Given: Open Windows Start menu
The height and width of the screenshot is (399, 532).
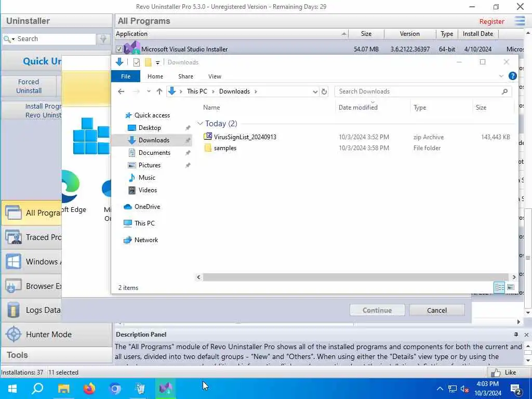Looking at the screenshot, I should click(x=12, y=389).
